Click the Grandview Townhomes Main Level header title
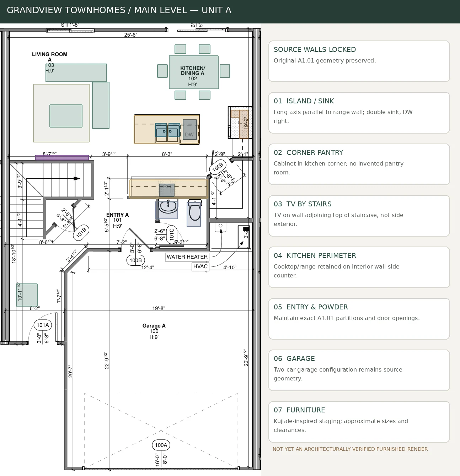The height and width of the screenshot is (476, 460). 119,10
